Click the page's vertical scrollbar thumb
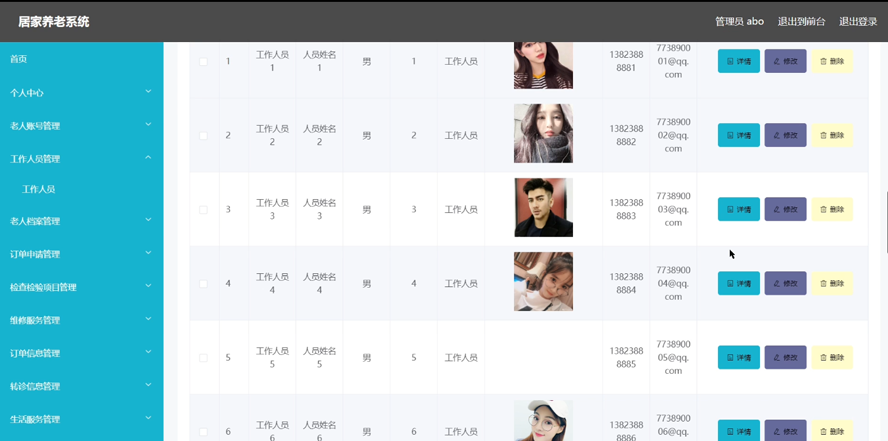The image size is (888, 441). click(886, 222)
